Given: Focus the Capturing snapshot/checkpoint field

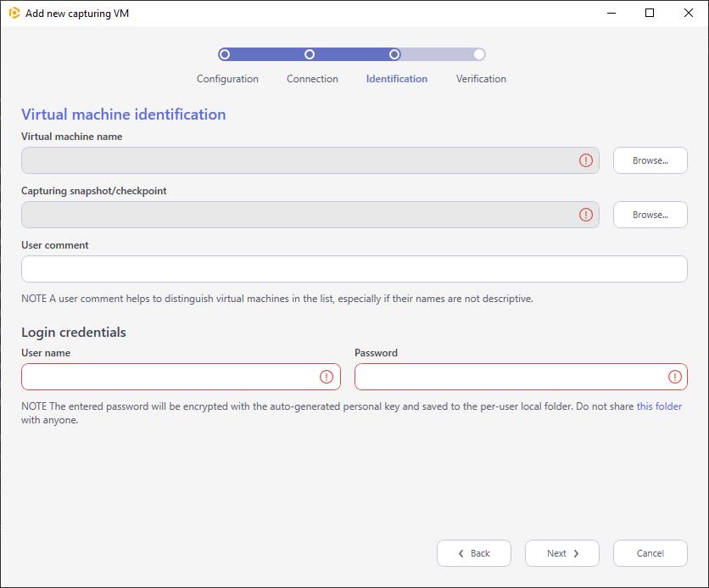Looking at the screenshot, I should [310, 215].
